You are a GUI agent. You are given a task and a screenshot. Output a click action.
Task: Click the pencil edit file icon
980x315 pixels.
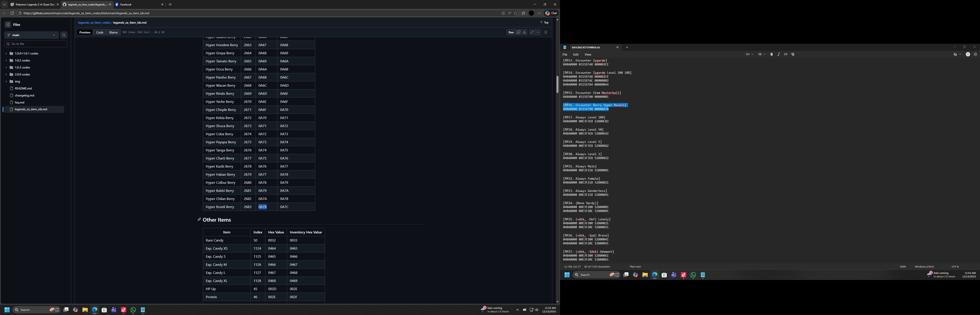click(532, 32)
